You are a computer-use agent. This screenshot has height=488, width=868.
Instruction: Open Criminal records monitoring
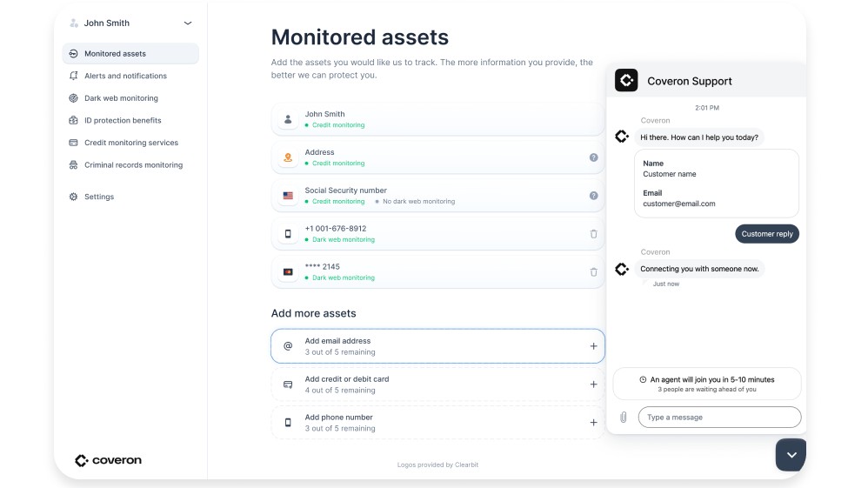click(133, 165)
